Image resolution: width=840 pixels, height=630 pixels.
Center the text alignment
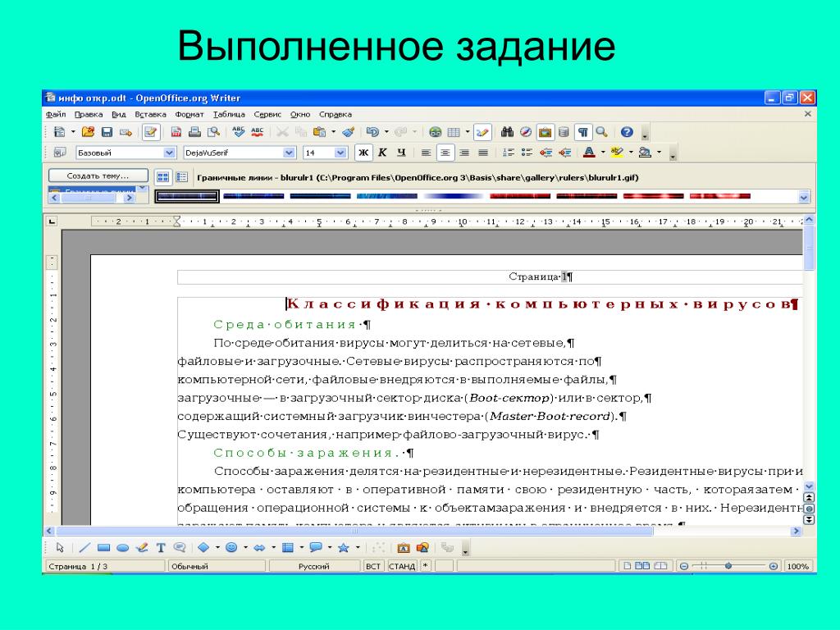pyautogui.click(x=445, y=153)
